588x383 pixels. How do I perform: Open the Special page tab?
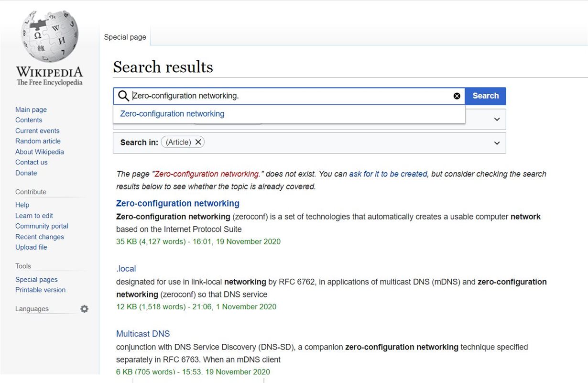tap(125, 37)
